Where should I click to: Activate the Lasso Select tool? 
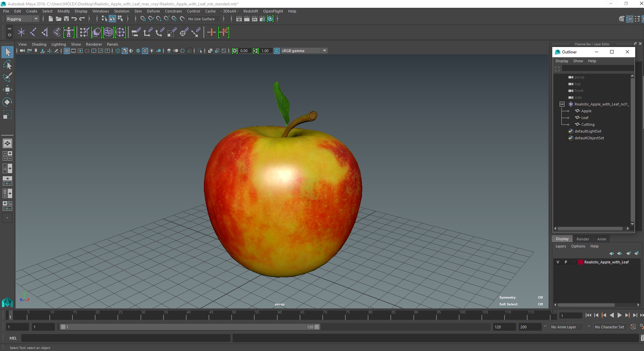pos(7,65)
